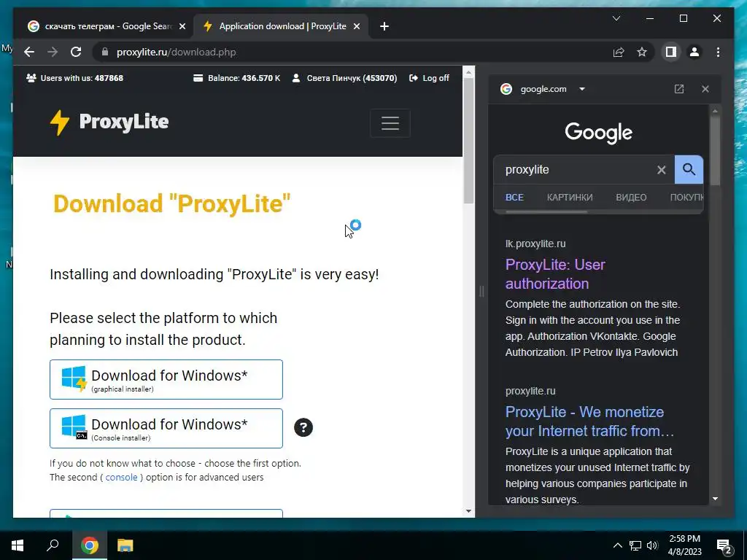Open taskbar search
This screenshot has height=560, width=747.
tap(53, 545)
